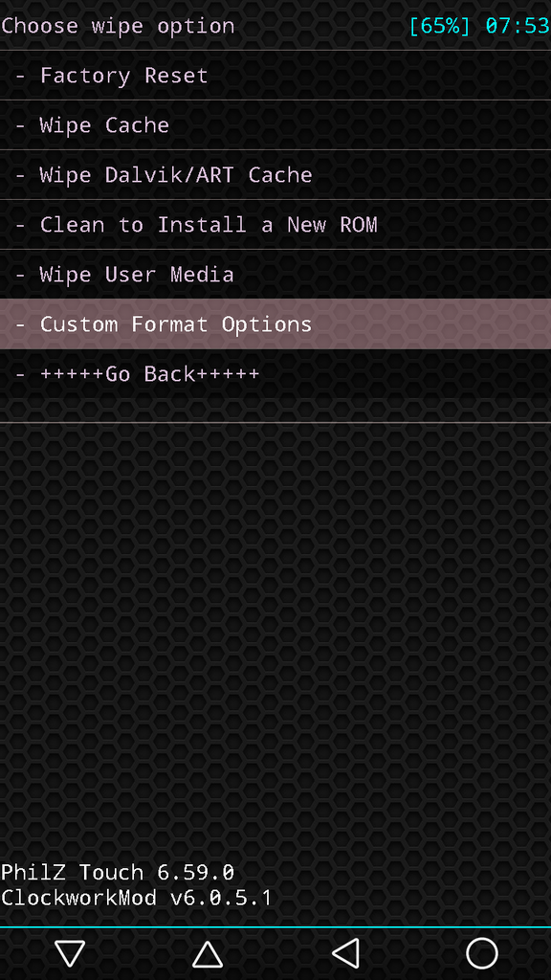Click the PhilZ Touch 6.59.0 version text
Viewport: 551px width, 980px height.
coord(118,872)
